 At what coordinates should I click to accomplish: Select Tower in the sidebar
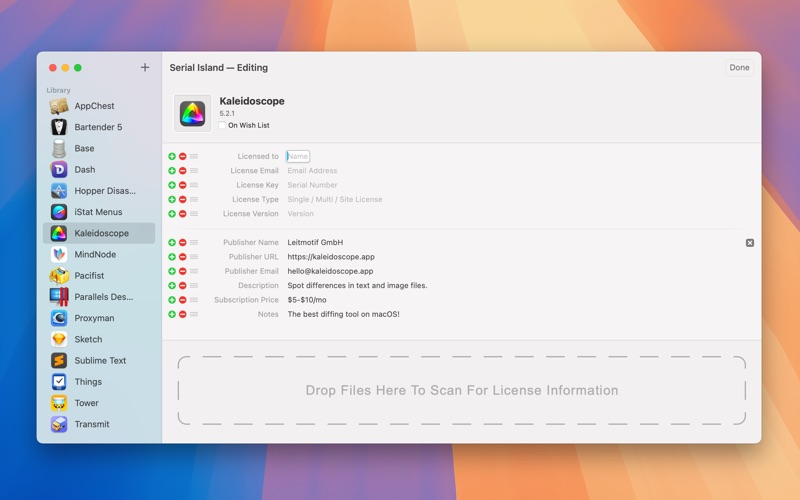click(99, 403)
